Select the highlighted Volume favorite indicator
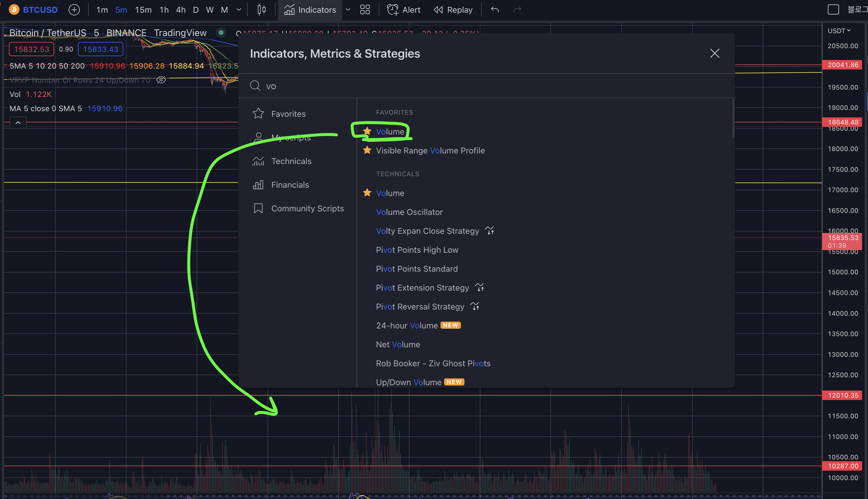Screen dimensions: 868x499 click(x=390, y=132)
